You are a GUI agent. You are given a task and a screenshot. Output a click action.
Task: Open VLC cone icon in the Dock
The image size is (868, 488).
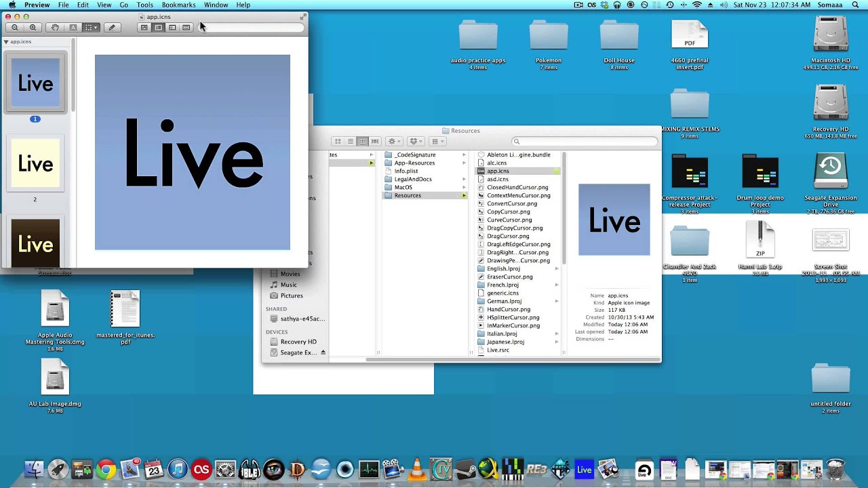pos(417,469)
